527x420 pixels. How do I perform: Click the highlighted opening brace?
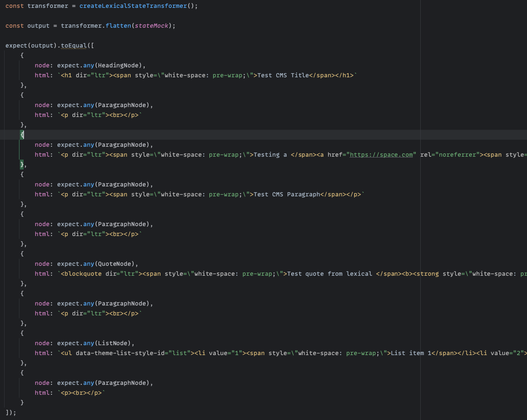[22, 134]
